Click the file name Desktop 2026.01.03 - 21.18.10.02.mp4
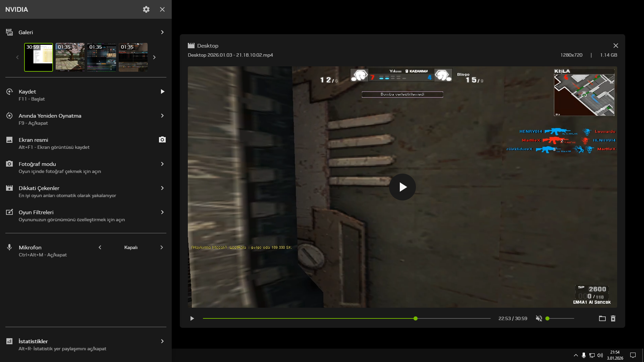This screenshot has height=362, width=644. click(230, 55)
